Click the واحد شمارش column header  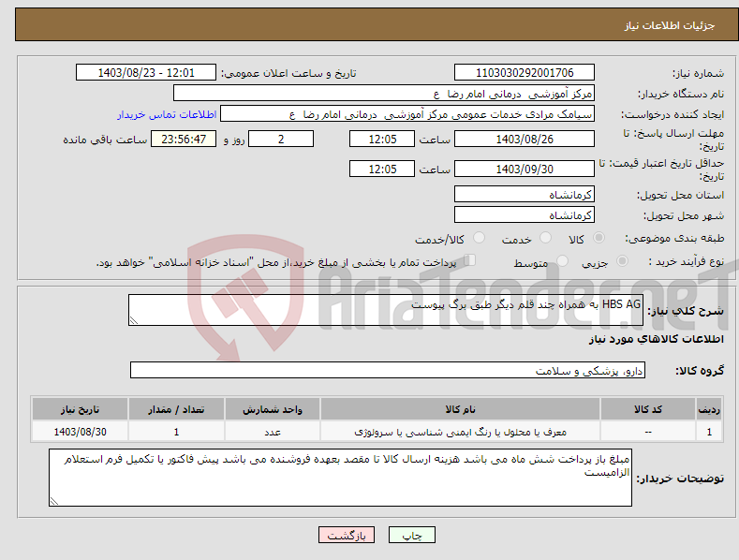[x=273, y=409]
